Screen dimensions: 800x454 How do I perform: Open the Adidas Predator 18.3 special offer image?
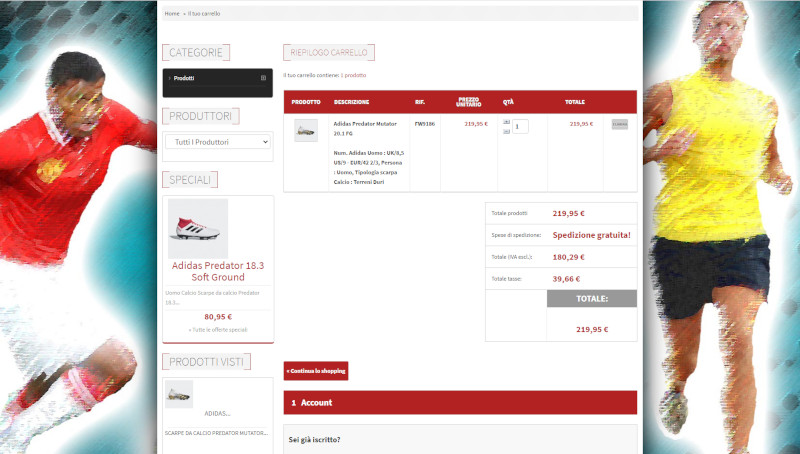click(x=198, y=229)
